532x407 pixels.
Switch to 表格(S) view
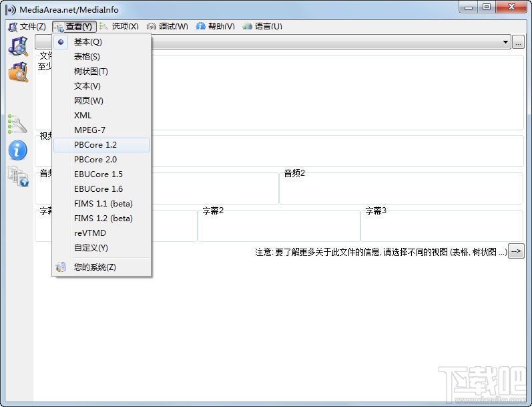coord(101,57)
